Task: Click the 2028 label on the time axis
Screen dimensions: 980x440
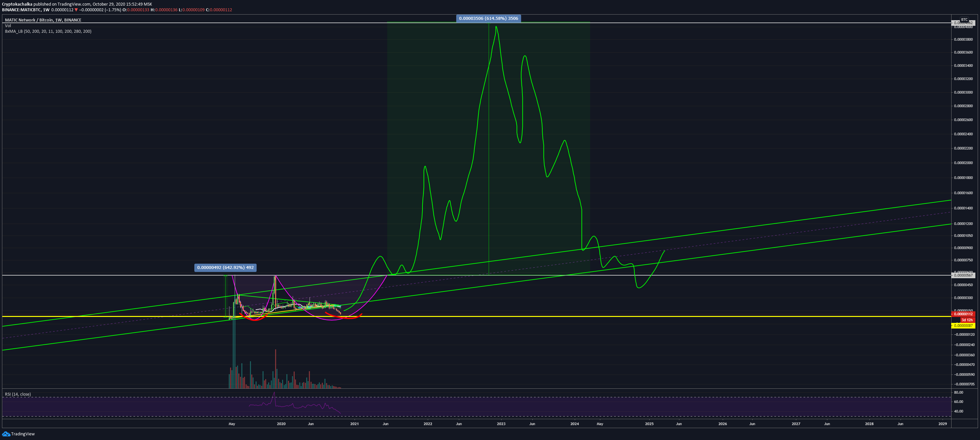Action: (x=869, y=424)
